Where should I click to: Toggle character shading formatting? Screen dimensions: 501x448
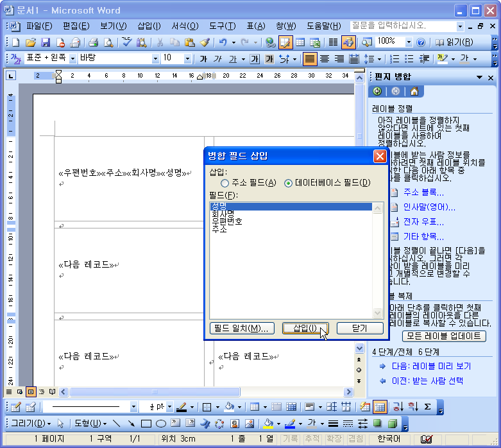pos(269,59)
